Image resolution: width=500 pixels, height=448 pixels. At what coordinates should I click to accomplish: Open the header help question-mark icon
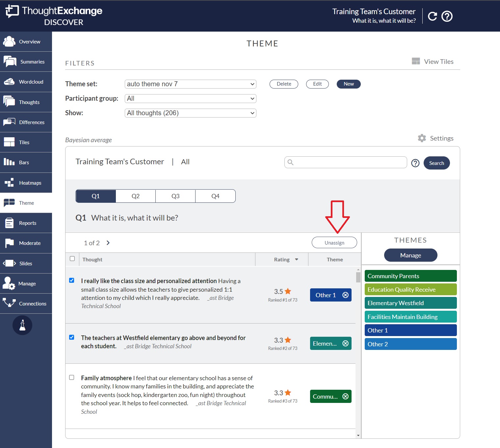pos(447,16)
